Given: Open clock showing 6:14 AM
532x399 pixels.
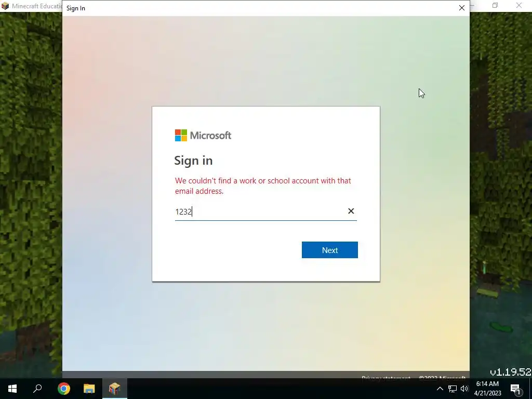Looking at the screenshot, I should (x=487, y=389).
